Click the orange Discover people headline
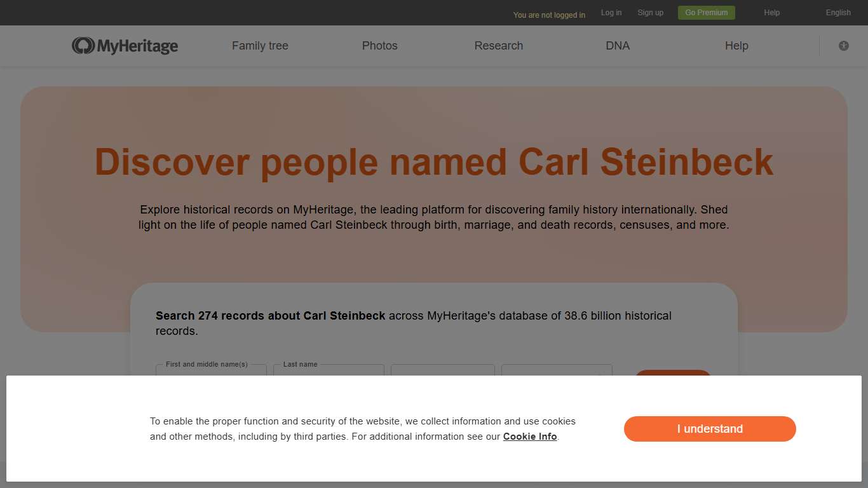Screen dimensions: 868x488 click(433, 162)
